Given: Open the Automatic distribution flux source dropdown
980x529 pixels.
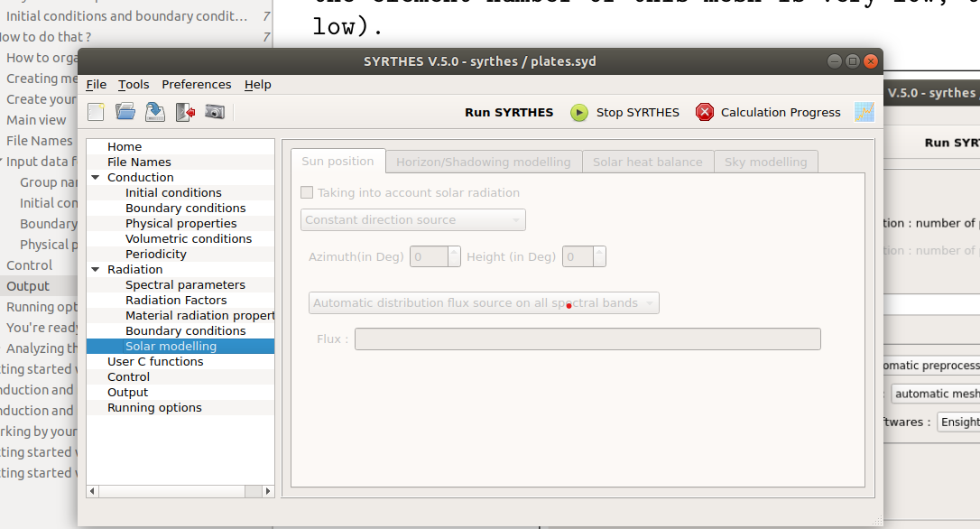Looking at the screenshot, I should tap(484, 303).
